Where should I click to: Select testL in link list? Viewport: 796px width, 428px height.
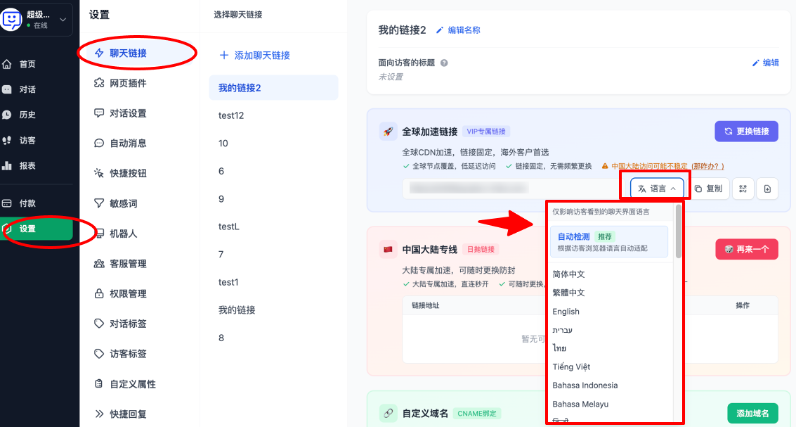[228, 226]
